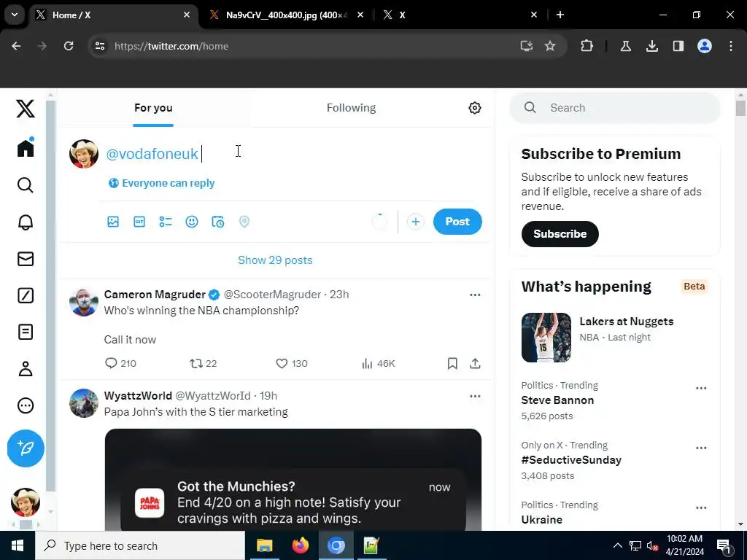Add media image icon in composer
This screenshot has height=560, width=747.
coord(113,222)
